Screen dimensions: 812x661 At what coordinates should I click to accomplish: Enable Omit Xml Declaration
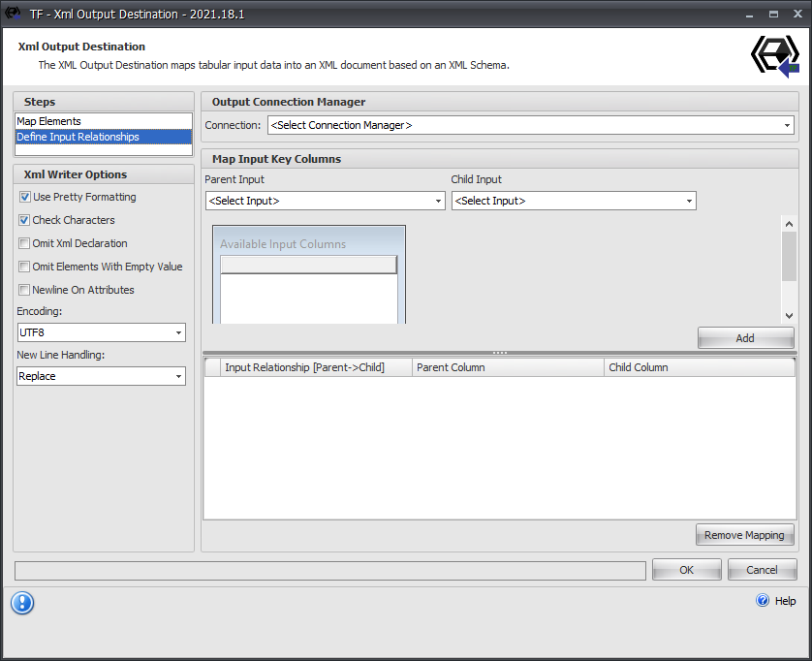(x=24, y=243)
